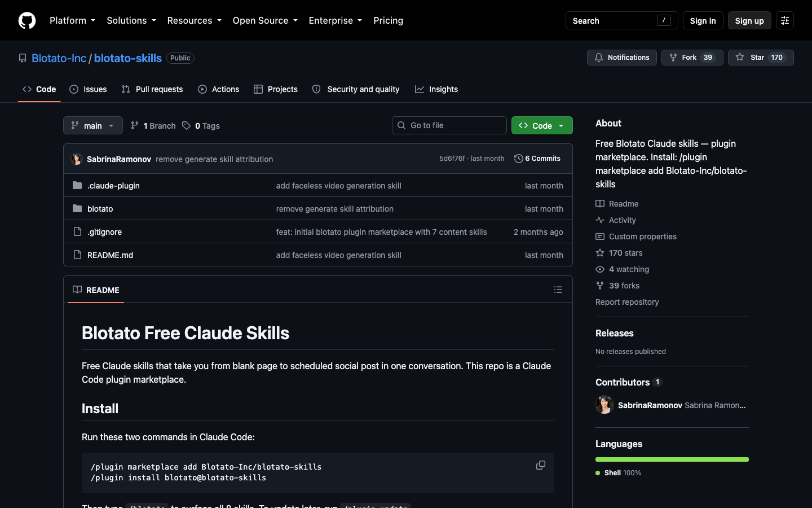Open the main branch selector
The image size is (812, 508).
(x=93, y=125)
